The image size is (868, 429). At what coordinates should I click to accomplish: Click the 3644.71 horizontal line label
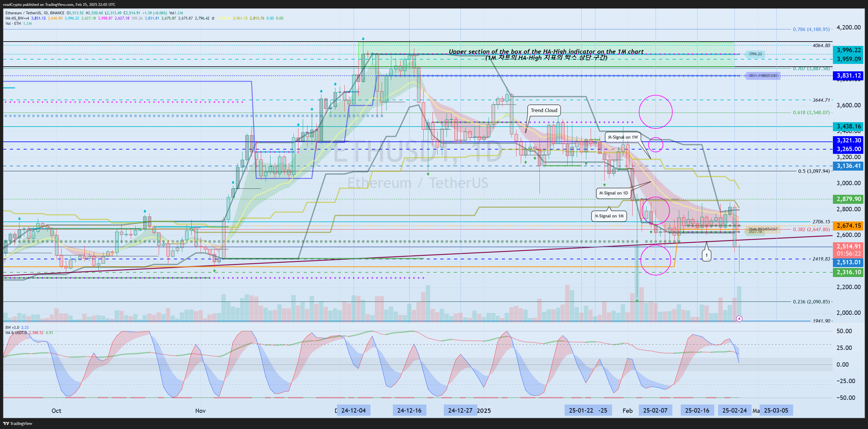(821, 100)
